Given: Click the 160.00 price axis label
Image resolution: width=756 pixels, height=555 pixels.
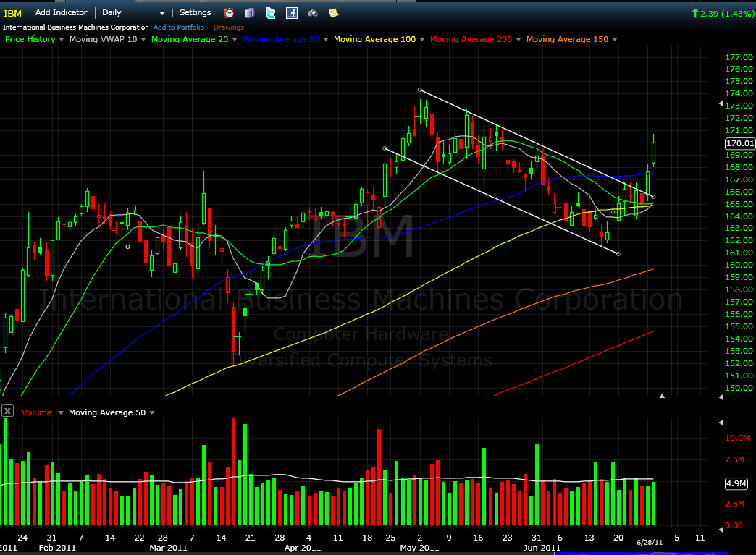Looking at the screenshot, I should (x=739, y=265).
